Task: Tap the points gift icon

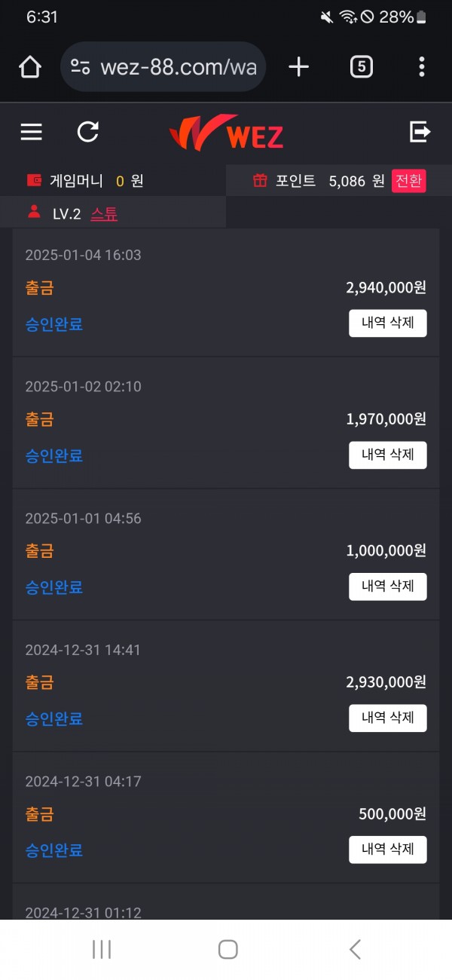Action: coord(260,181)
